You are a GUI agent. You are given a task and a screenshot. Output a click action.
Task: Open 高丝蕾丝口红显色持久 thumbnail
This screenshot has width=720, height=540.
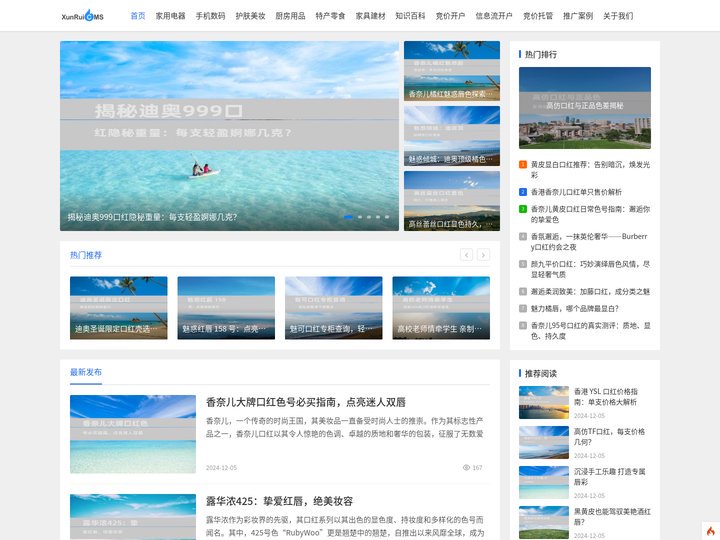pos(452,201)
